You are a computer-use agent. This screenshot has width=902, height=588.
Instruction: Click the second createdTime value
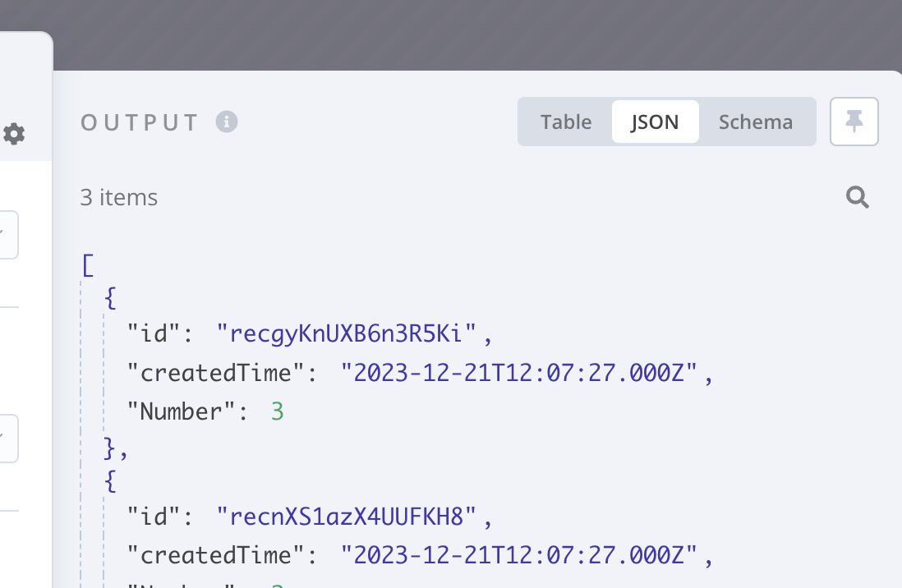pos(519,555)
